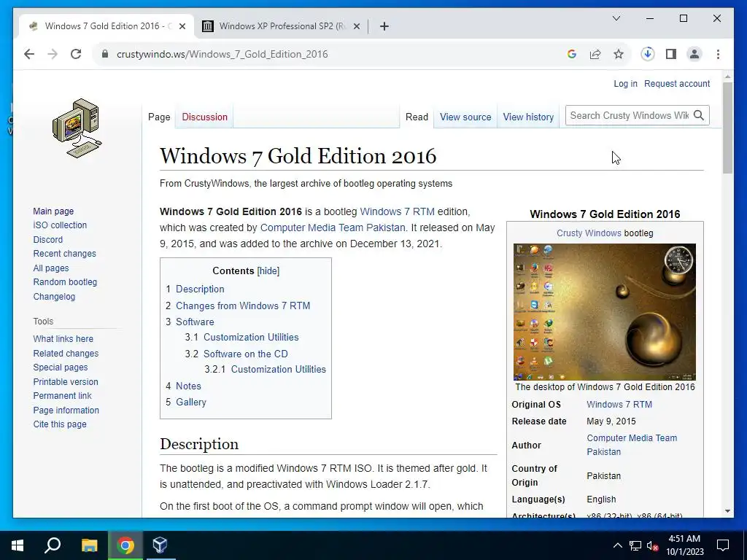Click Windows 7 RTM link in infobox
747x560 pixels.
(619, 404)
